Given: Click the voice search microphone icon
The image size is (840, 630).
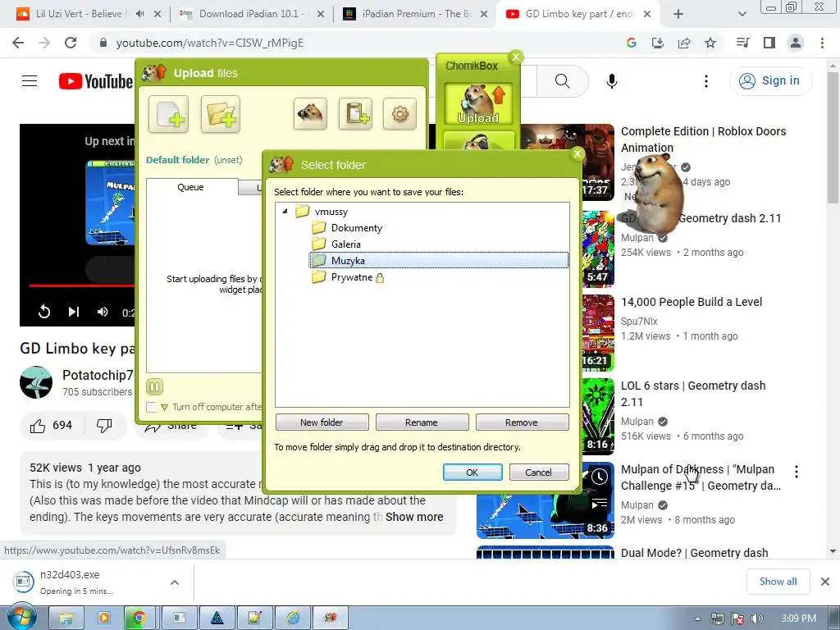Looking at the screenshot, I should (x=612, y=81).
